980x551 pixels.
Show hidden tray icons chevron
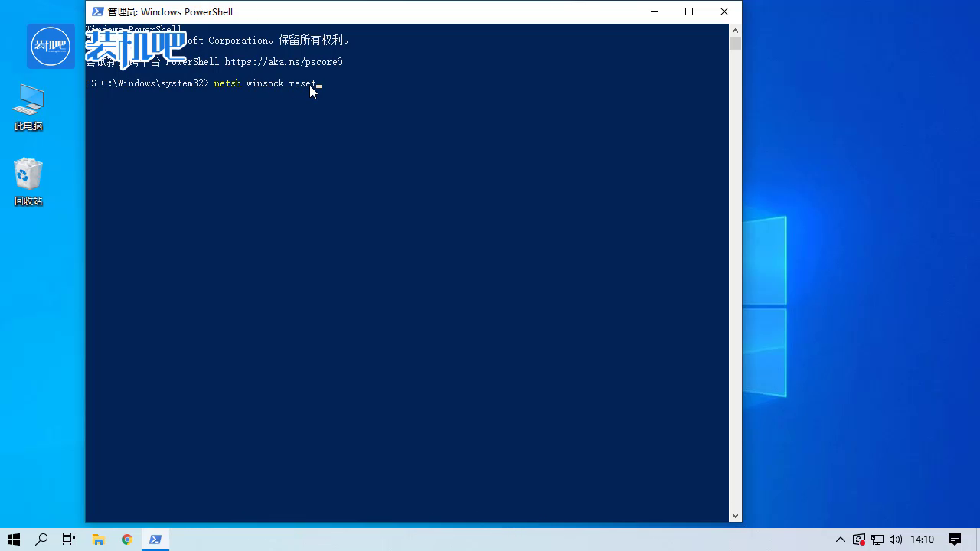pos(840,540)
